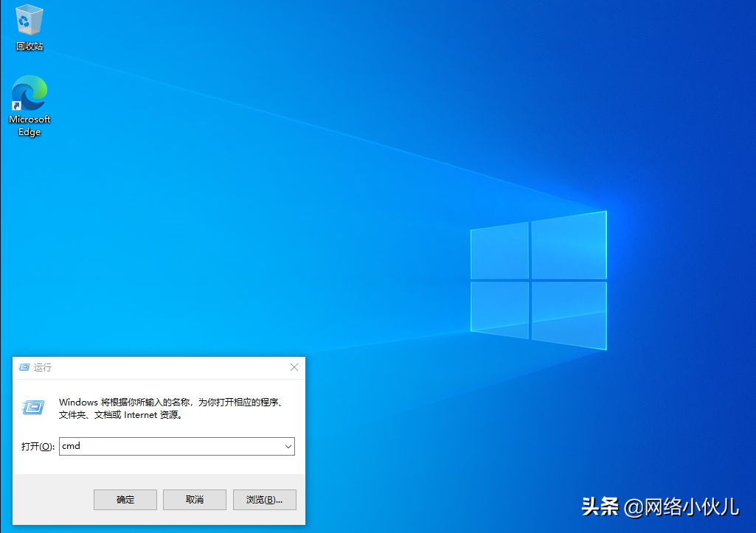The width and height of the screenshot is (756, 533).
Task: Launch Microsoft Edge from the desktop
Action: 29,94
